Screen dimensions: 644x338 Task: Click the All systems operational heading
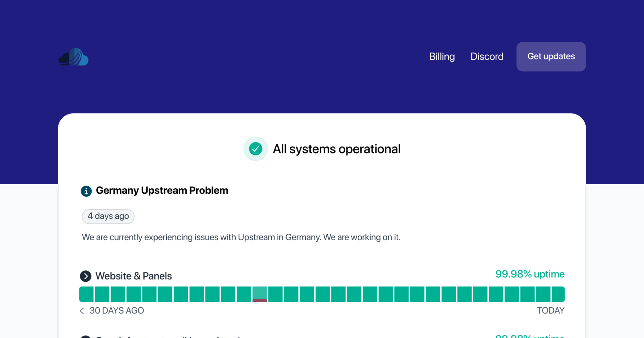tap(336, 149)
